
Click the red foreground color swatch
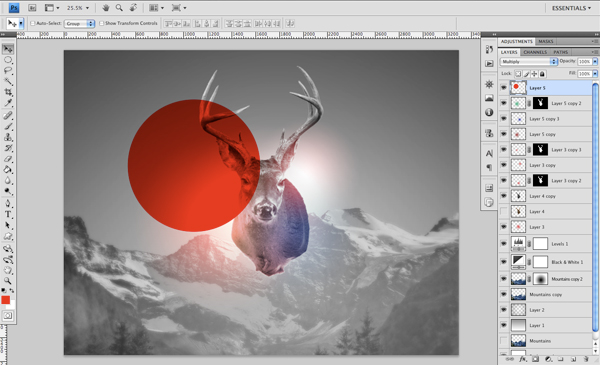5,300
